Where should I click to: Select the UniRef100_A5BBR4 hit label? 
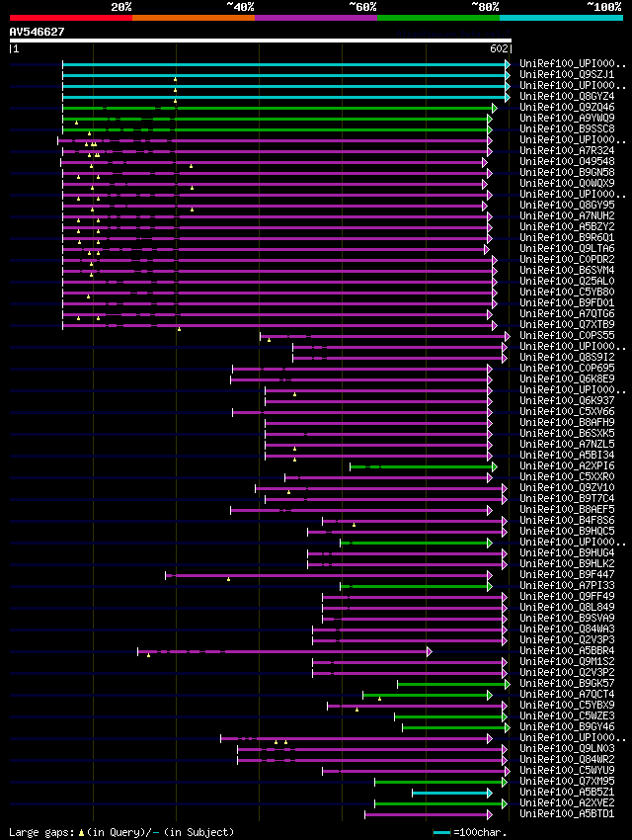(x=567, y=651)
